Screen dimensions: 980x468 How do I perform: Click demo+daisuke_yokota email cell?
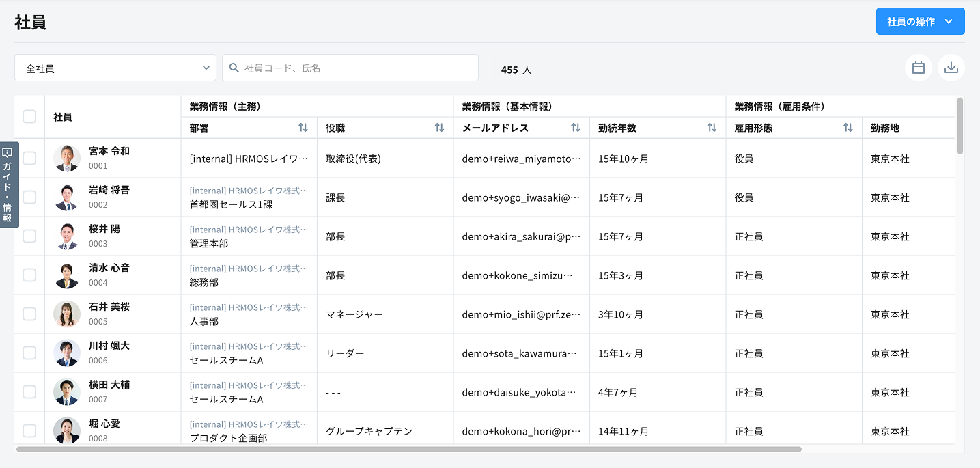coord(521,392)
